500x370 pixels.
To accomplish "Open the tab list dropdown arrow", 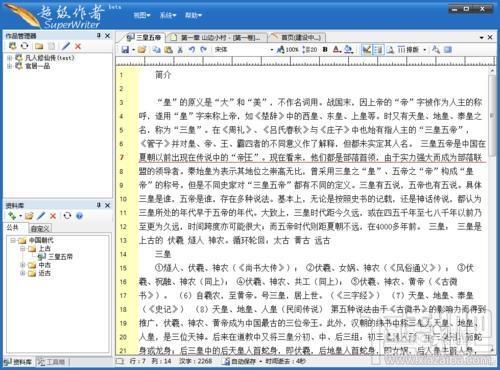I will (x=481, y=38).
